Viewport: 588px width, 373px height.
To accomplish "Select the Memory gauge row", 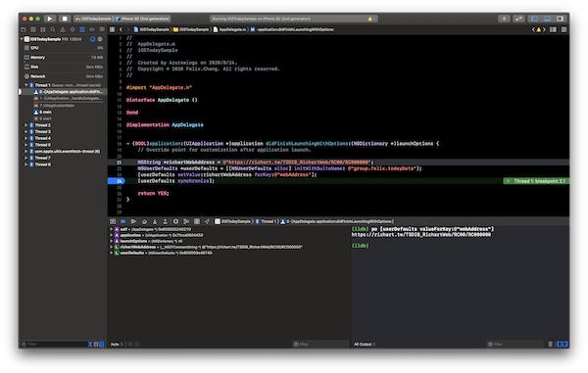I will (64, 58).
